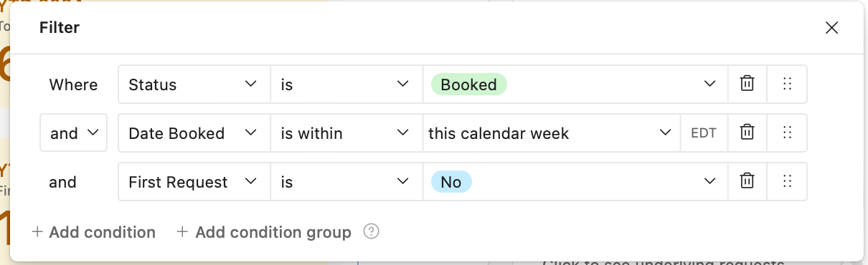
Task: Delete the Status filter condition
Action: tap(747, 85)
